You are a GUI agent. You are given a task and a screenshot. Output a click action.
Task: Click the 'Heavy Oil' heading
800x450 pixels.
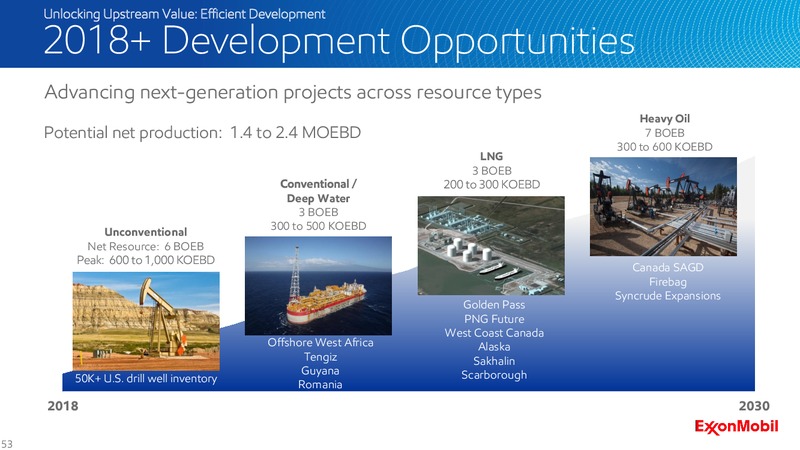pyautogui.click(x=664, y=119)
